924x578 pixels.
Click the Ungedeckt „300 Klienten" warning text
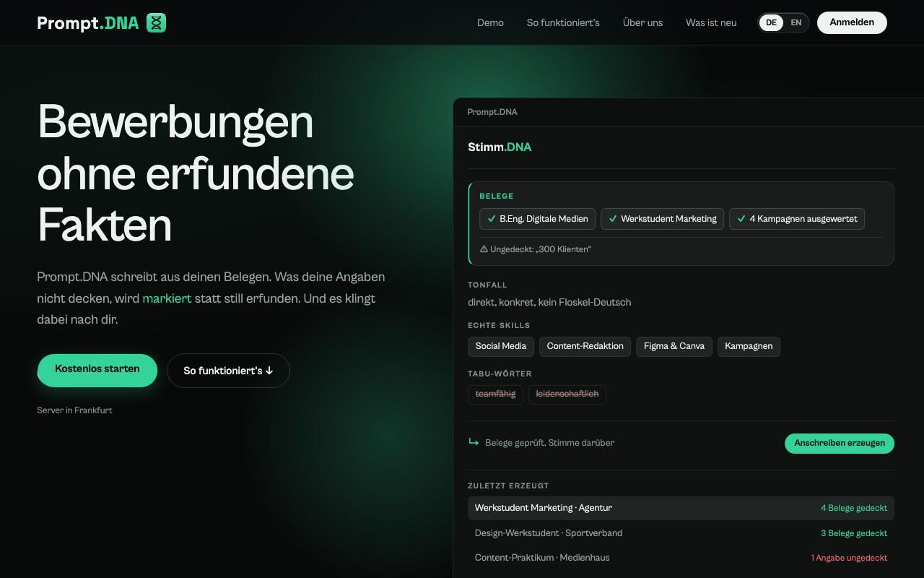[540, 249]
